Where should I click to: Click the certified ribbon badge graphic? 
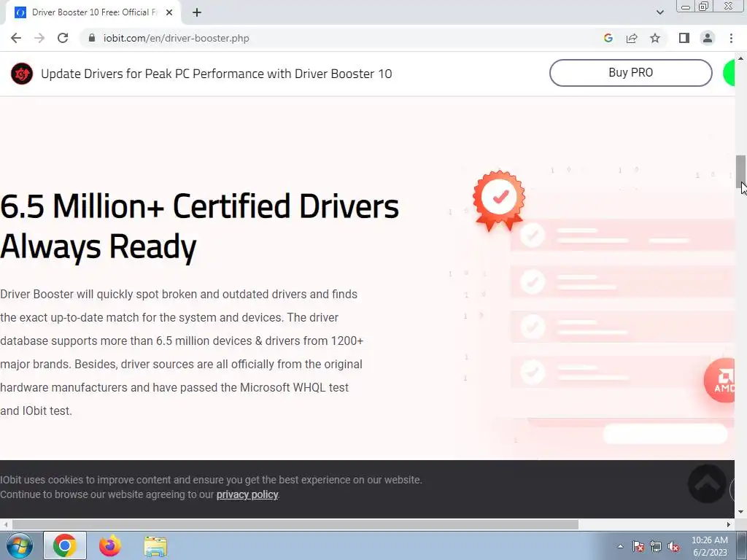pyautogui.click(x=499, y=201)
